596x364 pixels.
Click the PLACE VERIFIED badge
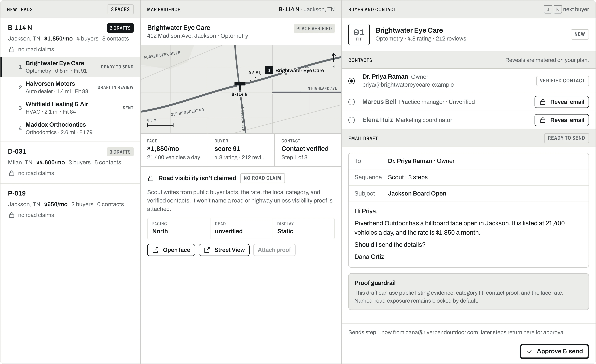pyautogui.click(x=314, y=29)
